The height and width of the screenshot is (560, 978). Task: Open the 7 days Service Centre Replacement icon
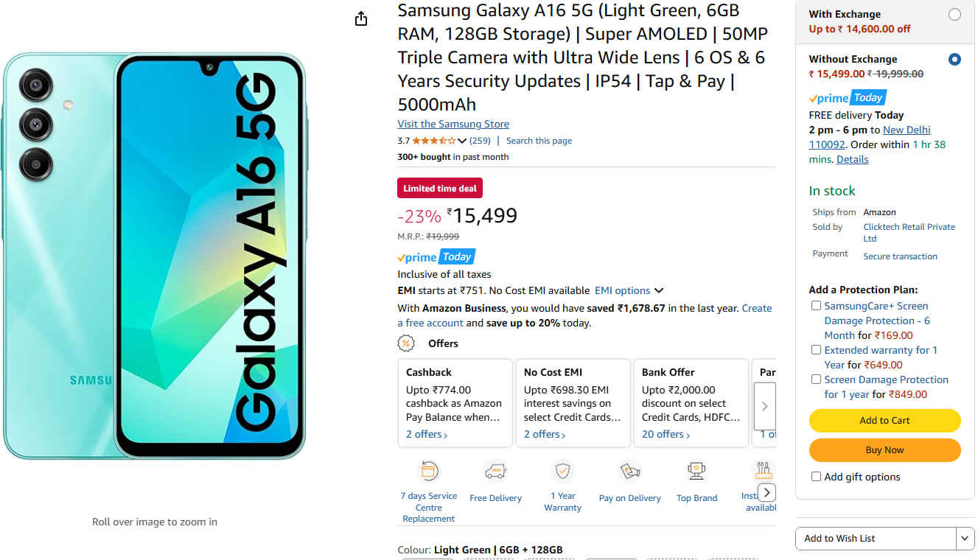coord(429,471)
